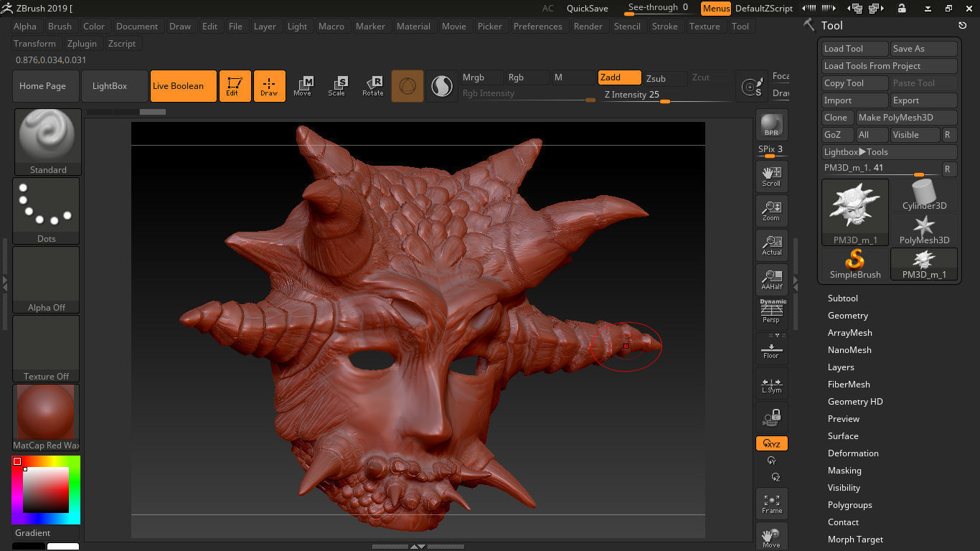
Task: Activate the Draw mode button
Action: coord(269,86)
